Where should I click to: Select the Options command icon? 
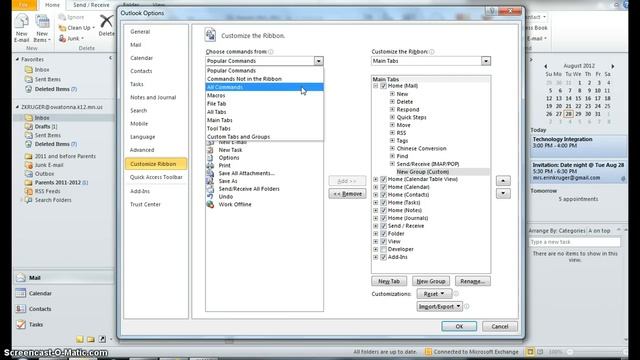click(x=210, y=158)
